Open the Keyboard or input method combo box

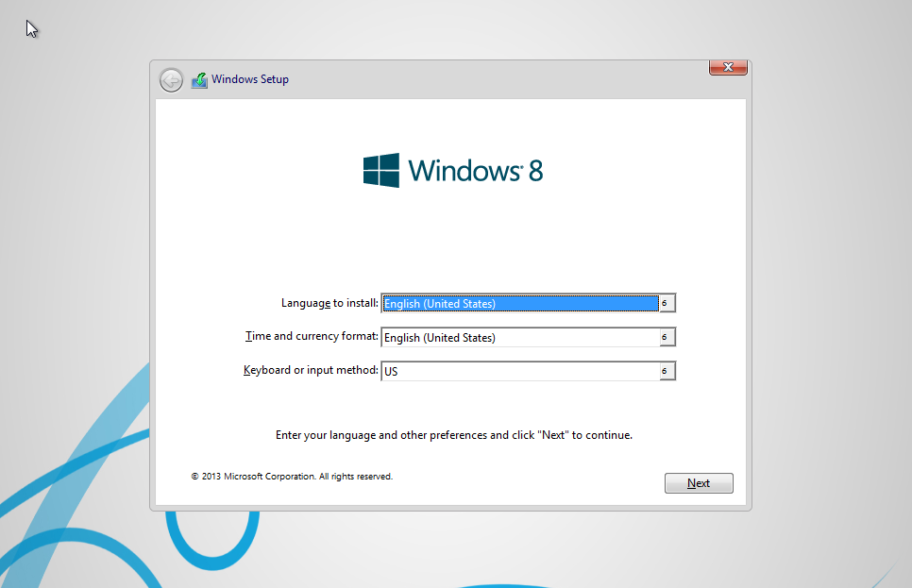click(x=528, y=371)
